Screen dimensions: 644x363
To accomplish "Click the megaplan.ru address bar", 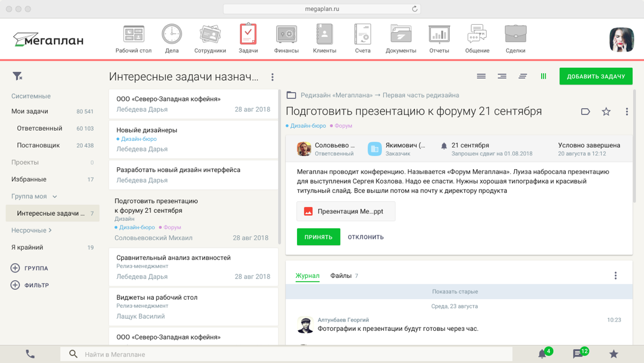I will coord(322,9).
